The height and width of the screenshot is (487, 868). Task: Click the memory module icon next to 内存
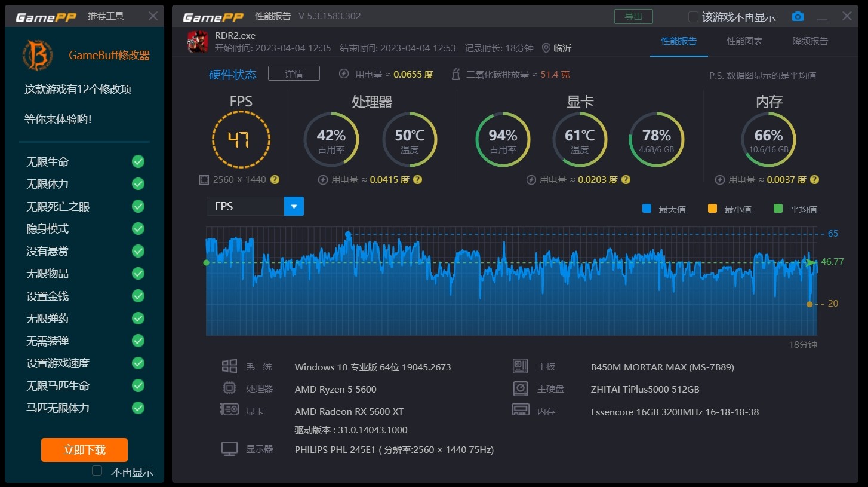(x=521, y=411)
